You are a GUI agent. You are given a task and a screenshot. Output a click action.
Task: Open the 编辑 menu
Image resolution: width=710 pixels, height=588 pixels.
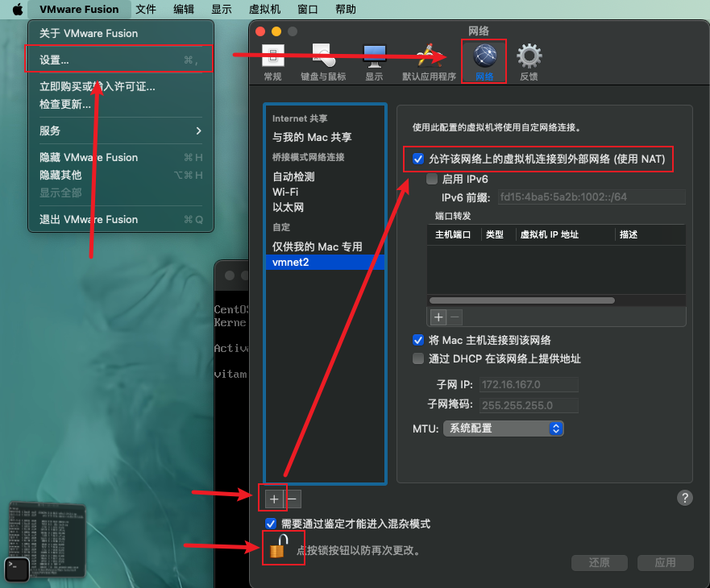point(184,9)
